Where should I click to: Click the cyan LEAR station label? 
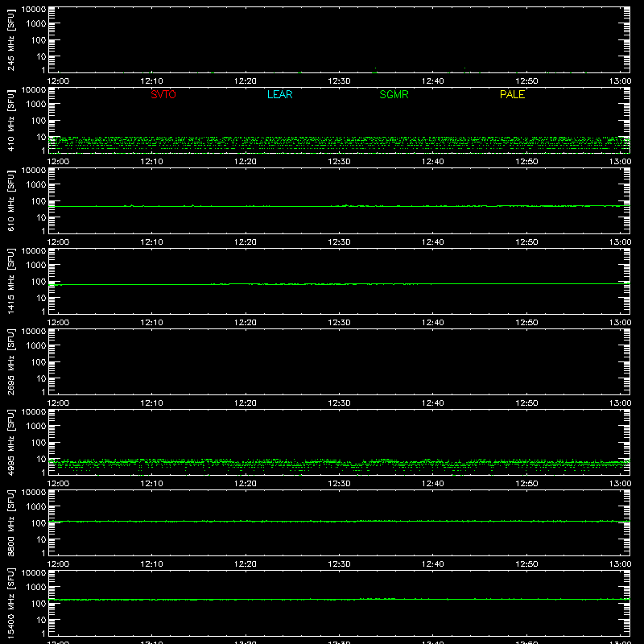point(279,94)
